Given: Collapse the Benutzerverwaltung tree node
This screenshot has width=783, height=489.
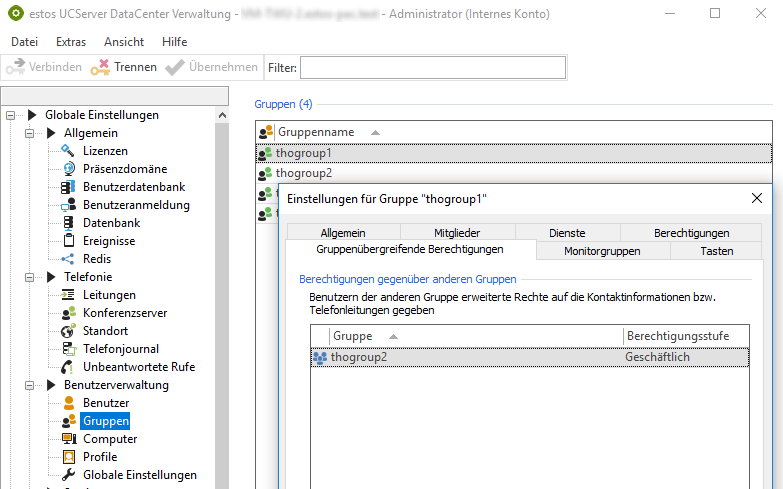Looking at the screenshot, I should coord(30,385).
